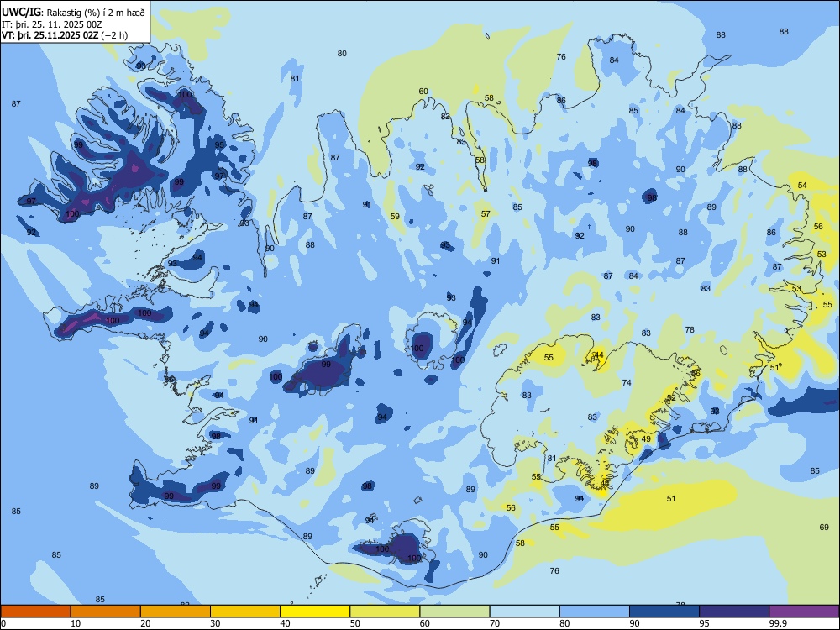Click the humidity value 95 in the Westfjords
Viewport: 840px width, 630px height.
(x=219, y=144)
